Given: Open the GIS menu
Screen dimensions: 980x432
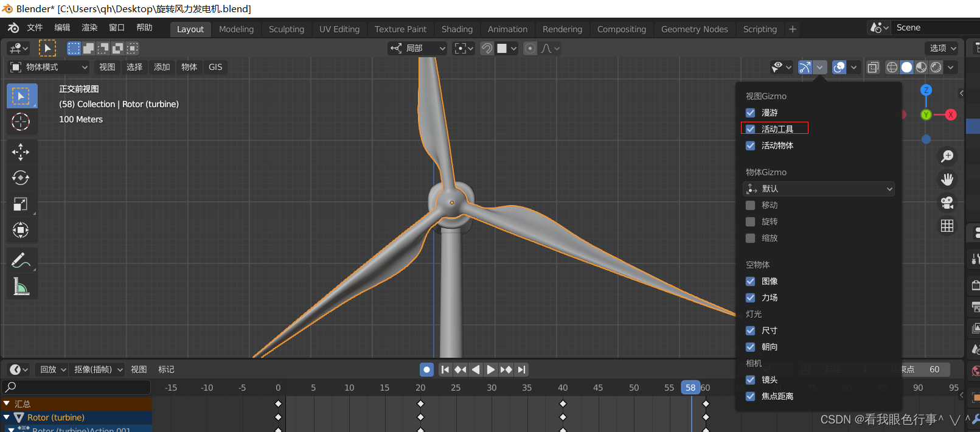Looking at the screenshot, I should pos(215,67).
